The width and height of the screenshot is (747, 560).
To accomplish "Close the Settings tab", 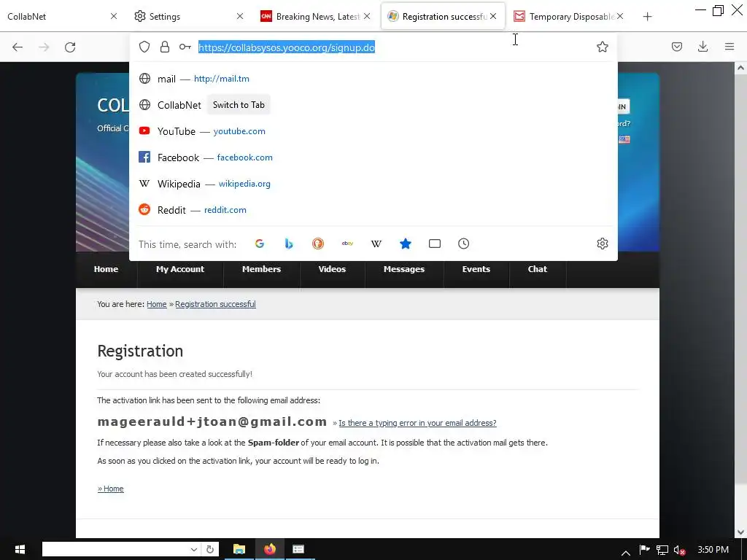I will [x=239, y=16].
